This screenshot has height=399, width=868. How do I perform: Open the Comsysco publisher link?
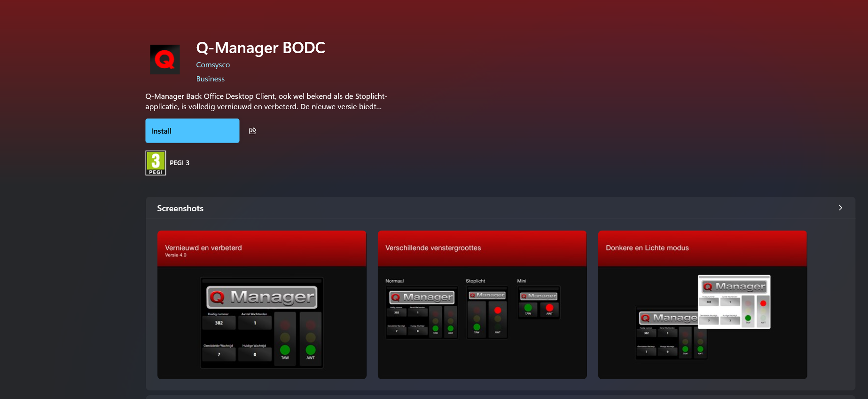213,65
